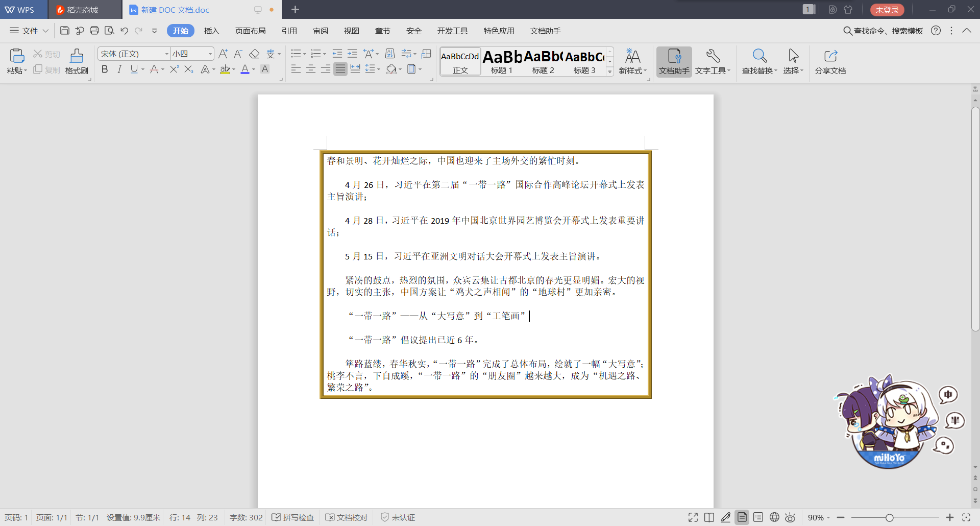Open print preview icon
This screenshot has height=526, width=980.
click(x=109, y=31)
